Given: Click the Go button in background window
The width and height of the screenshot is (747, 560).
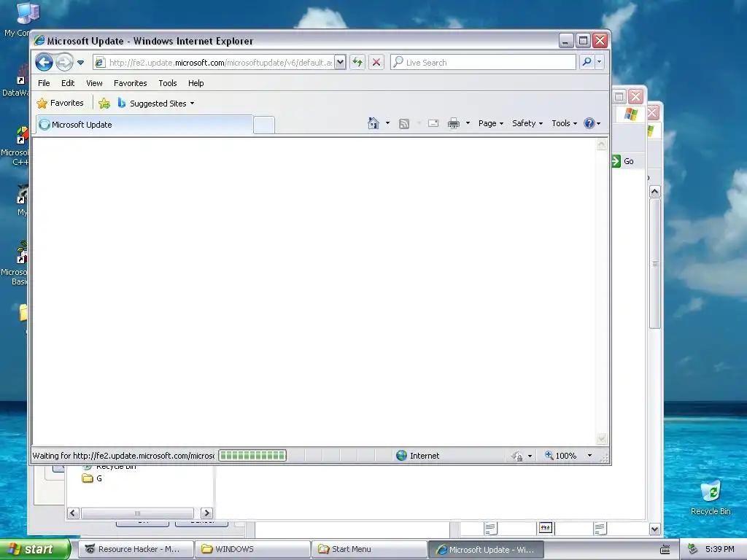Looking at the screenshot, I should [x=623, y=161].
